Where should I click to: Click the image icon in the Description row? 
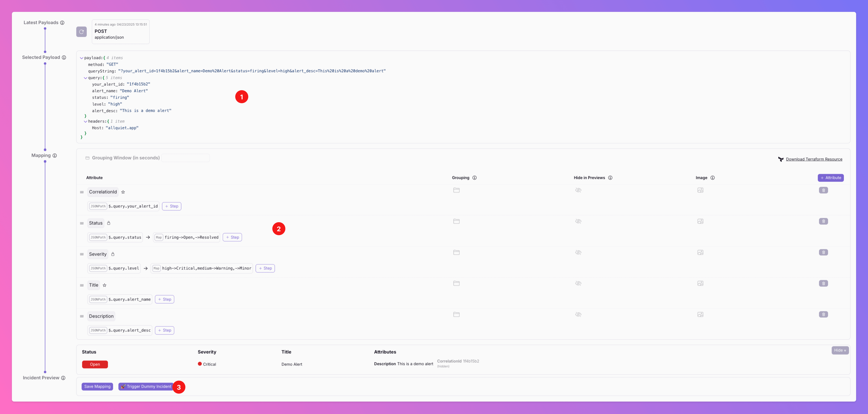pos(700,314)
